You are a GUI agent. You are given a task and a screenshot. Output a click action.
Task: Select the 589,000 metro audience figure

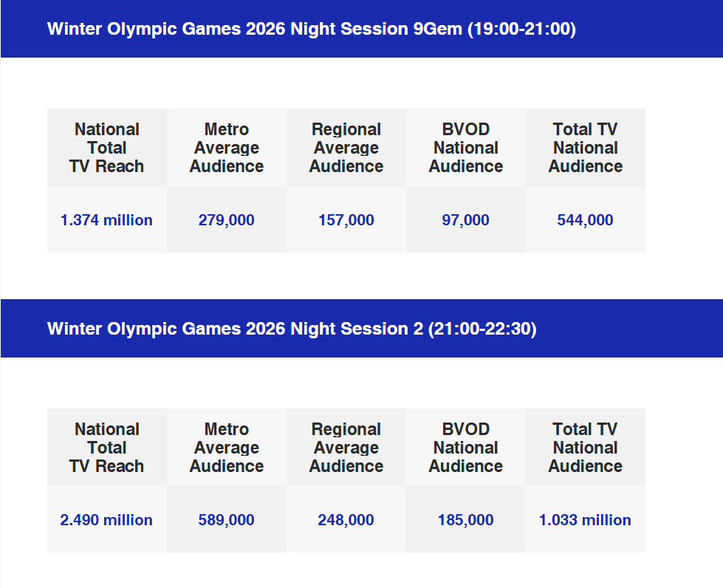click(226, 520)
